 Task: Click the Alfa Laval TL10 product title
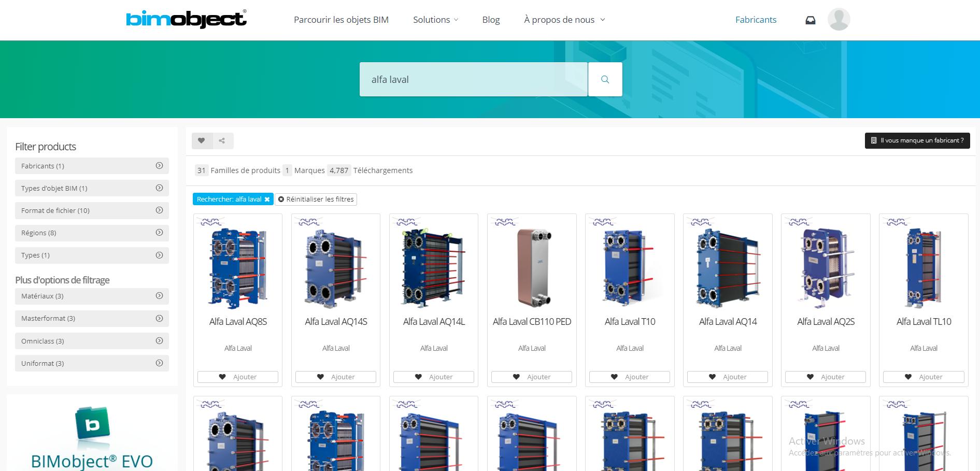[924, 322]
